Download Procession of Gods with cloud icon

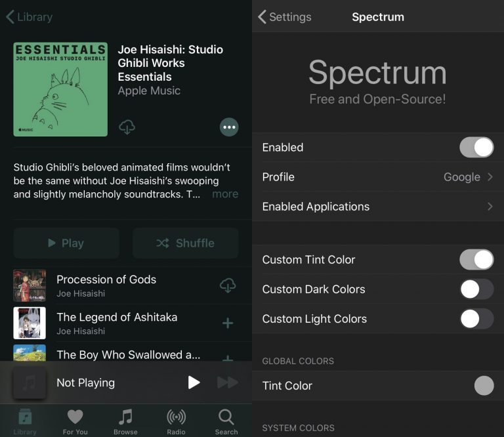228,285
